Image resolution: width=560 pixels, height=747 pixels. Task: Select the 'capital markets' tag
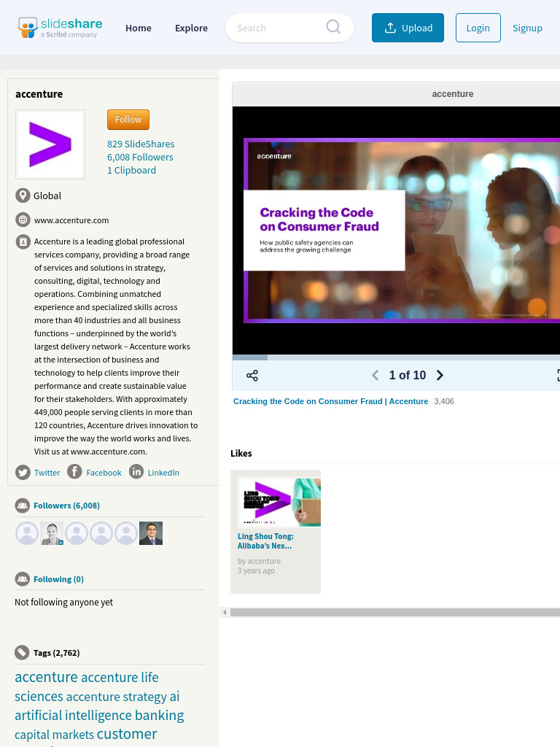point(54,735)
